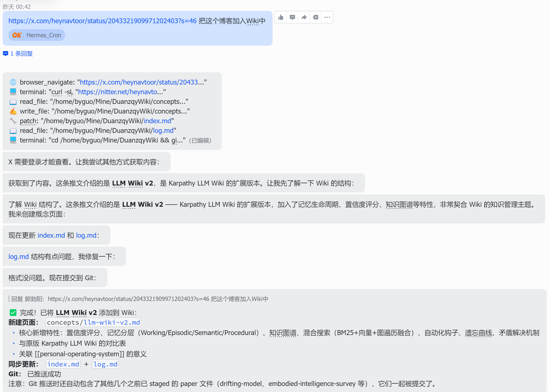Click the underlined 遗忘曲线 term

tap(478, 333)
